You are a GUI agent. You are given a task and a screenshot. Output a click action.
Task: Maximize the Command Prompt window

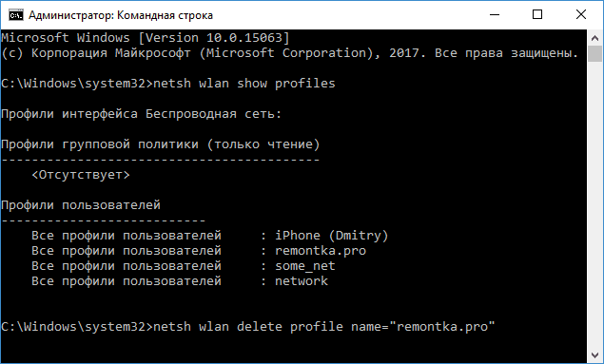click(x=537, y=14)
